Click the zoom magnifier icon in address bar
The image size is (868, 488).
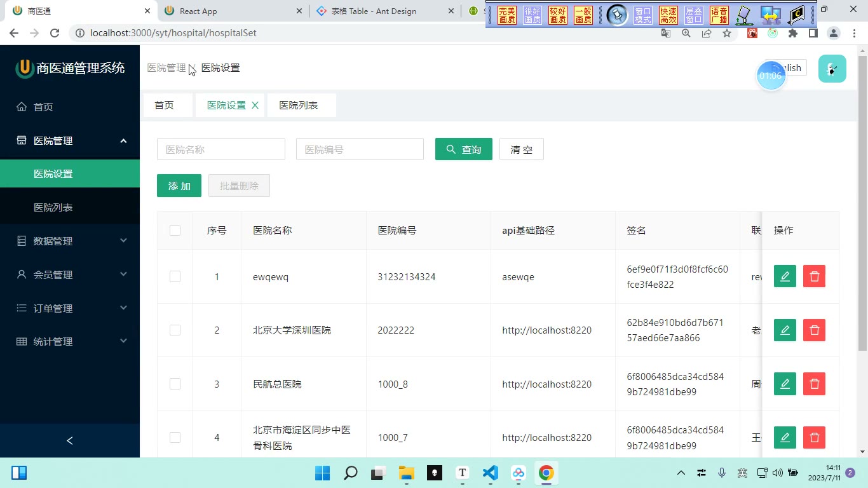pos(686,33)
